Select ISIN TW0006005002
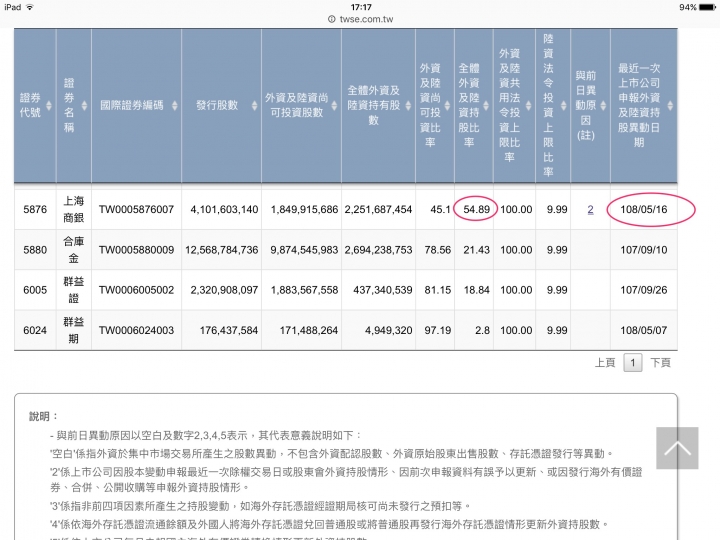This screenshot has width=720, height=540. coord(136,290)
